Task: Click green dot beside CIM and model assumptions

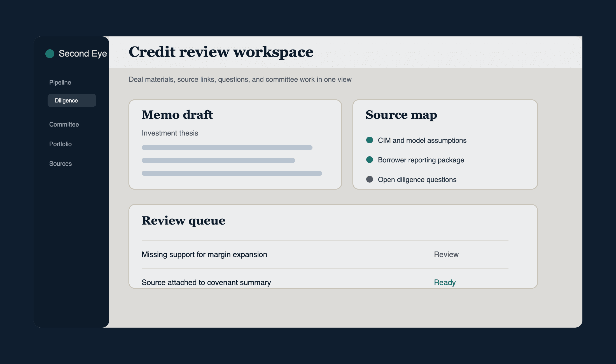Action: coord(370,140)
